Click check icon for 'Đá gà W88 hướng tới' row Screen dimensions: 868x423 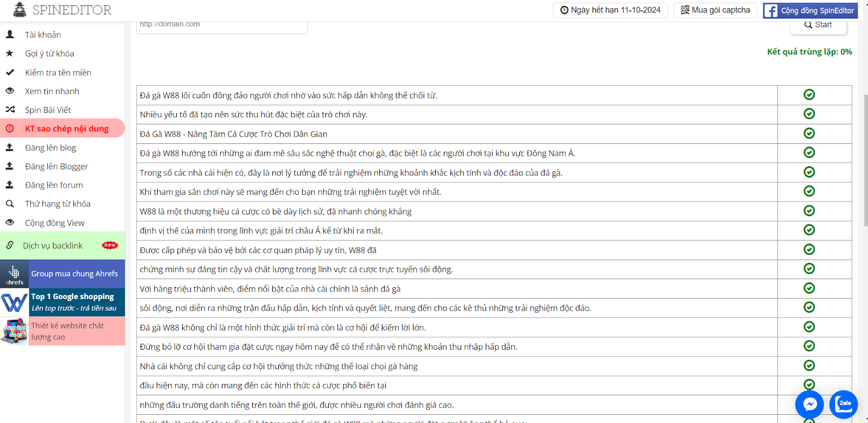[x=809, y=153]
